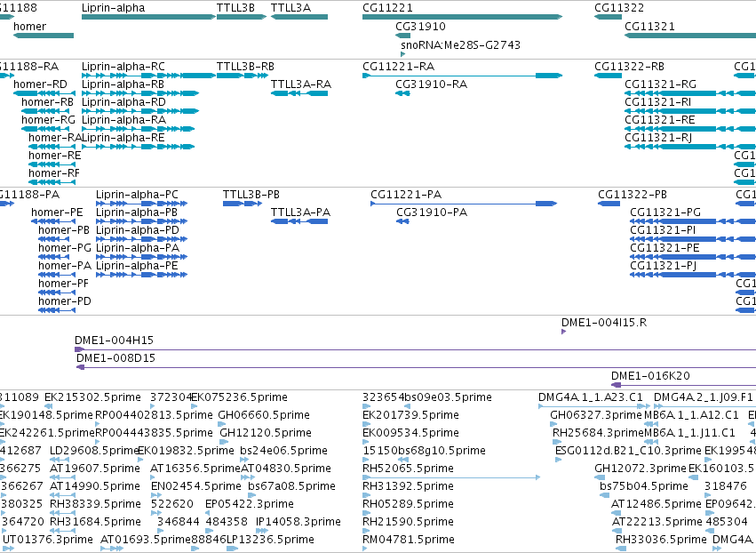Click transcript homer-RG label
The width and height of the screenshot is (756, 553).
tap(48, 120)
